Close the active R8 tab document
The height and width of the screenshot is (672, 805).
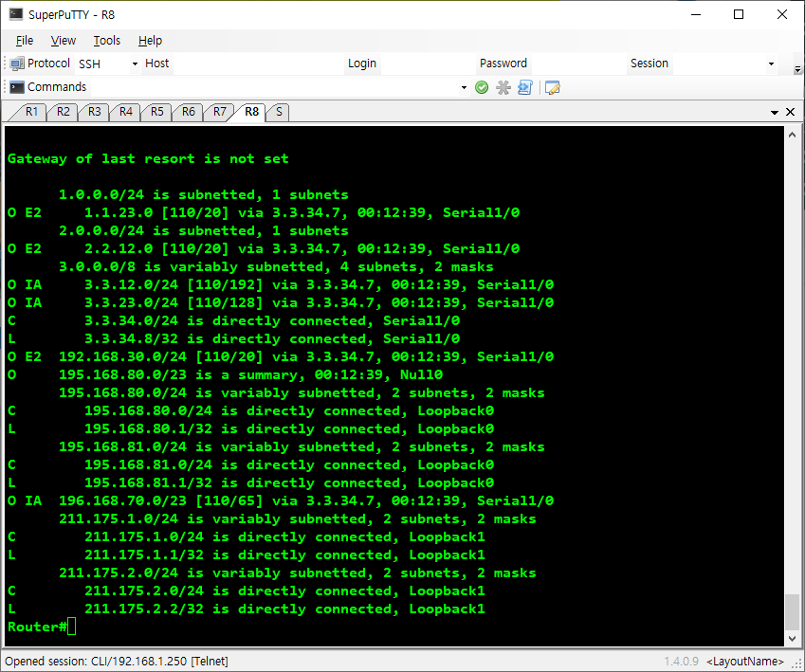tap(791, 112)
